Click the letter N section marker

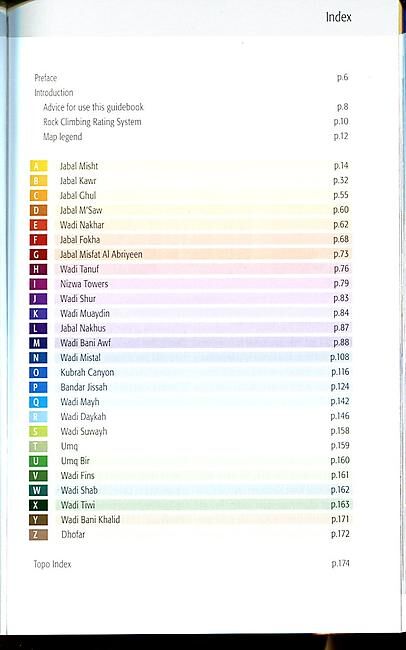[x=39, y=358]
